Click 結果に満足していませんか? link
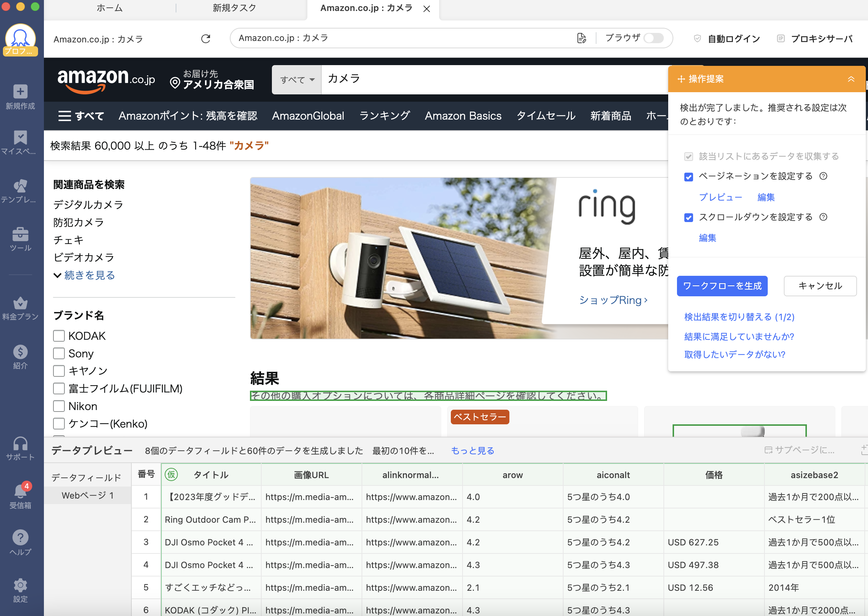The width and height of the screenshot is (868, 616). pos(739,337)
